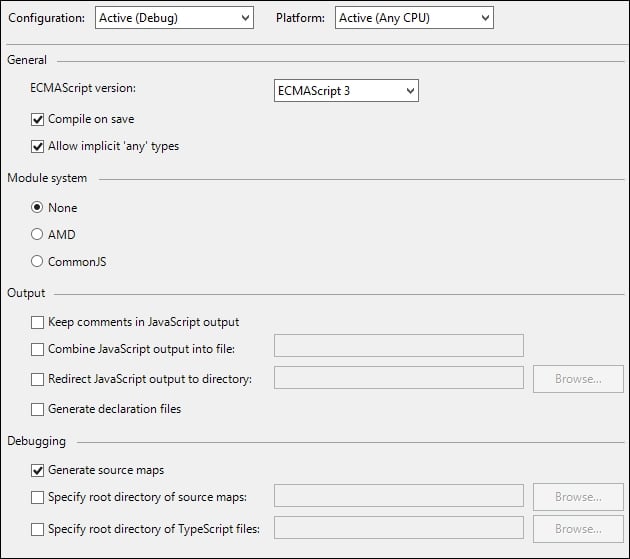Click the combined JavaScript output file field
This screenshot has width=630, height=559.
pos(399,346)
